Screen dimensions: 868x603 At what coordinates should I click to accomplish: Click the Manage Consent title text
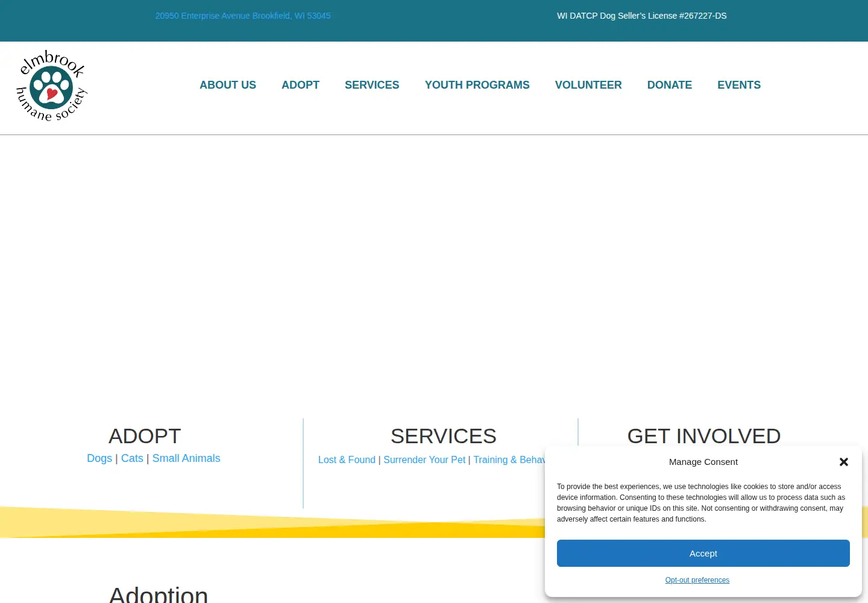703,462
